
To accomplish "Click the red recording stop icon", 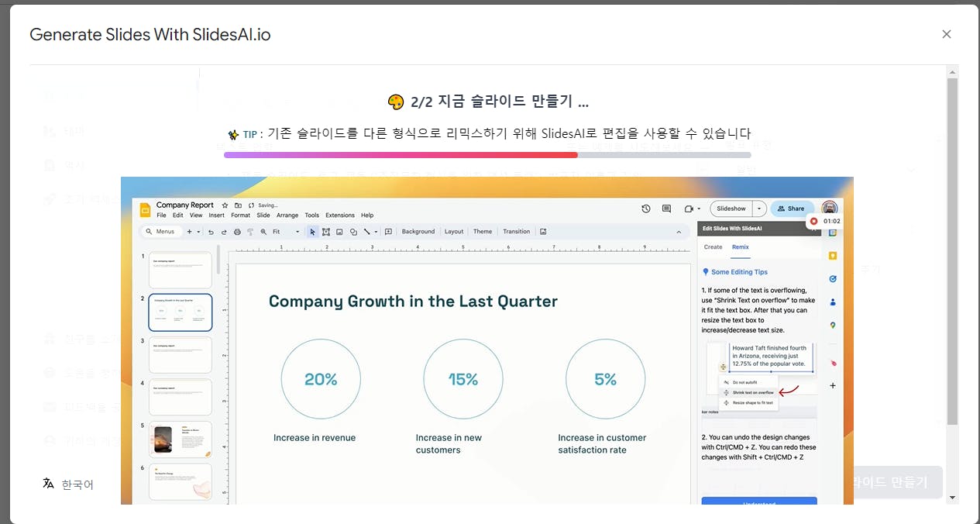I will [x=813, y=222].
